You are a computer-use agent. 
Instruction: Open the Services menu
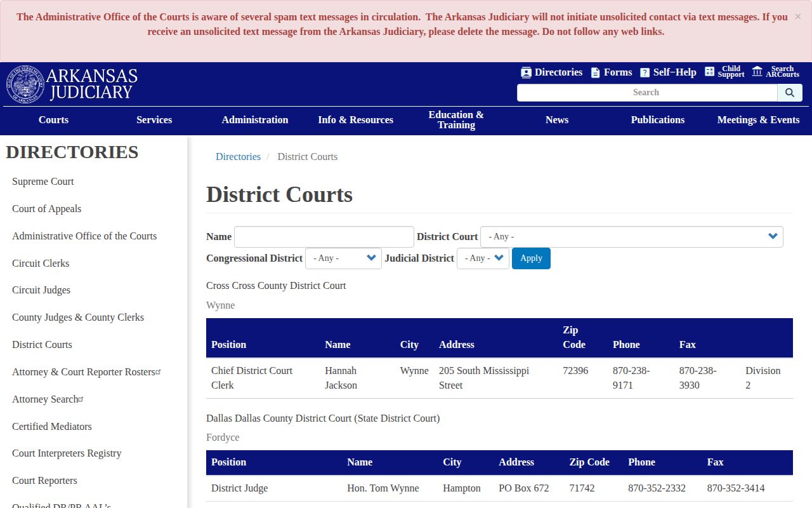pyautogui.click(x=154, y=120)
